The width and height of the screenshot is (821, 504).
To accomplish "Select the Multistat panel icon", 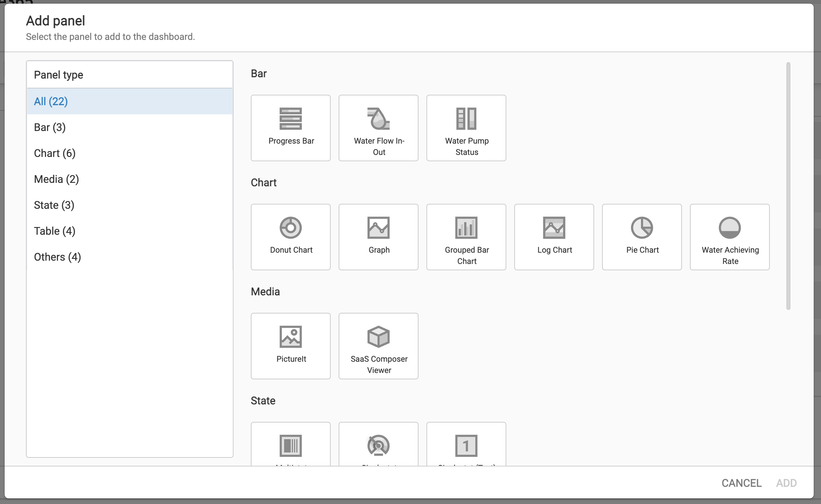I will point(290,447).
